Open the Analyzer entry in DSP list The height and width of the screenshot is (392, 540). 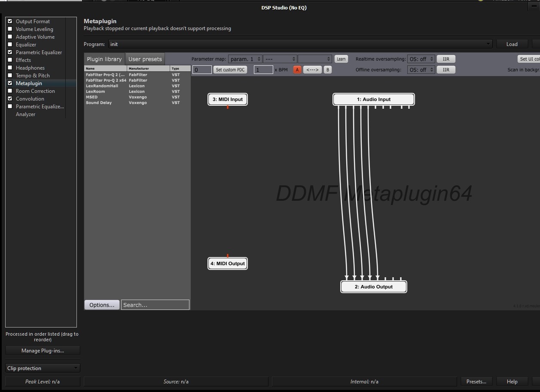(25, 114)
